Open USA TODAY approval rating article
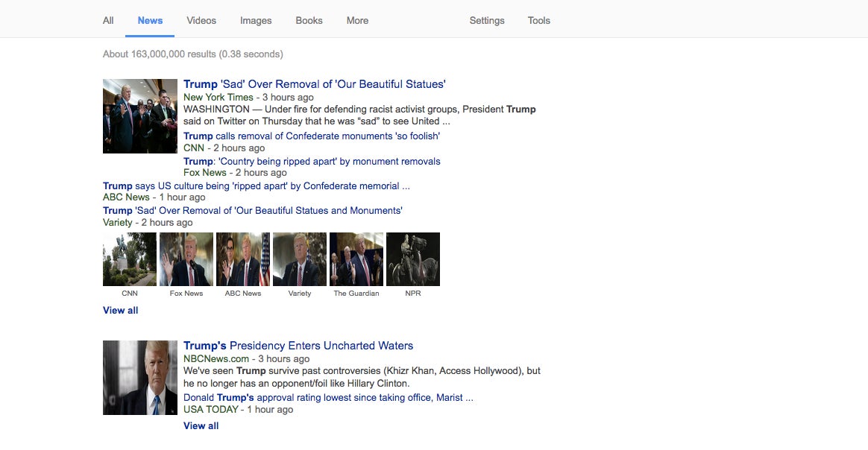 (328, 398)
